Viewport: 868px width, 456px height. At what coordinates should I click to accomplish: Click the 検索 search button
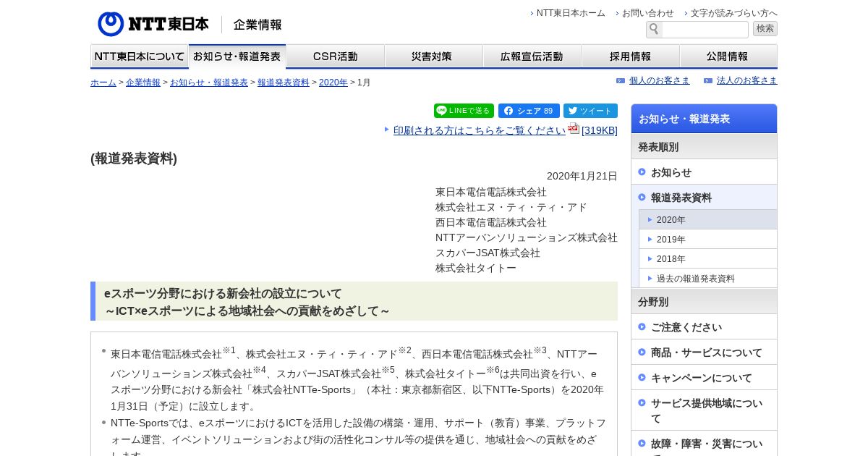click(x=765, y=29)
